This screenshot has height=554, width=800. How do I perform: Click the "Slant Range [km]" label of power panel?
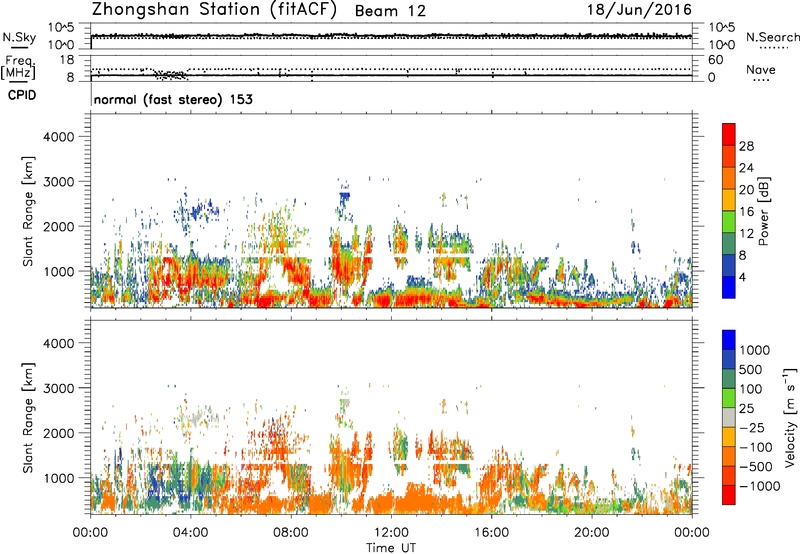tap(28, 211)
